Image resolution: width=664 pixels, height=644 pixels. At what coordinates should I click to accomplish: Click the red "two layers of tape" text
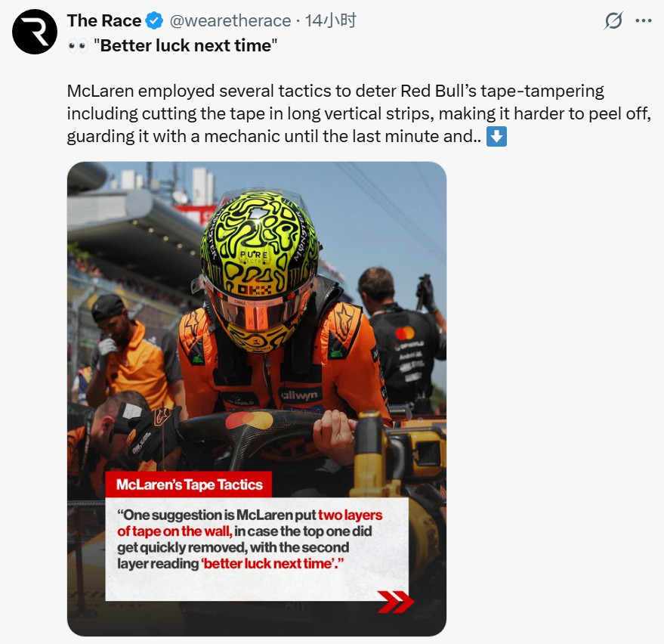pyautogui.click(x=250, y=523)
